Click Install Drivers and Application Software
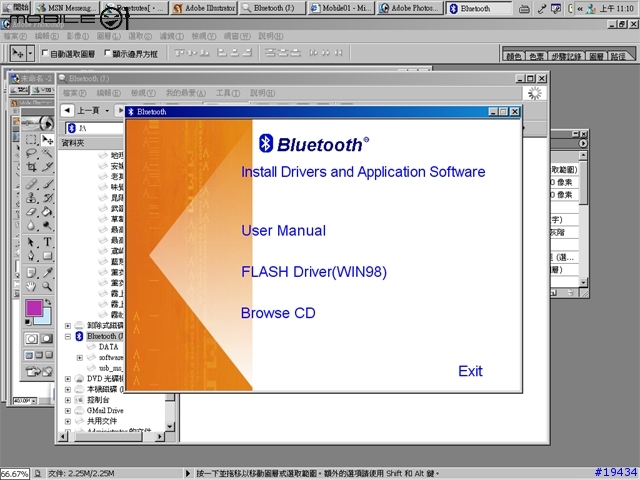The height and width of the screenshot is (480, 640). pos(363,172)
